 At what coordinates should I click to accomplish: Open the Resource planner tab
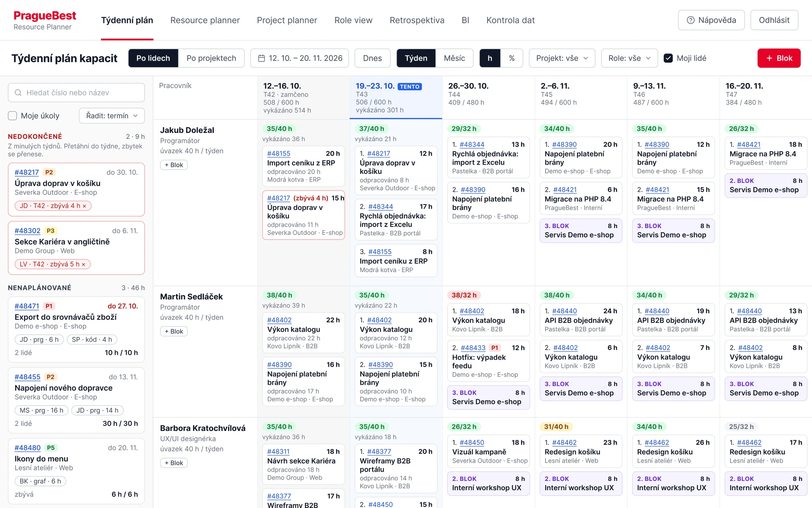pos(205,20)
